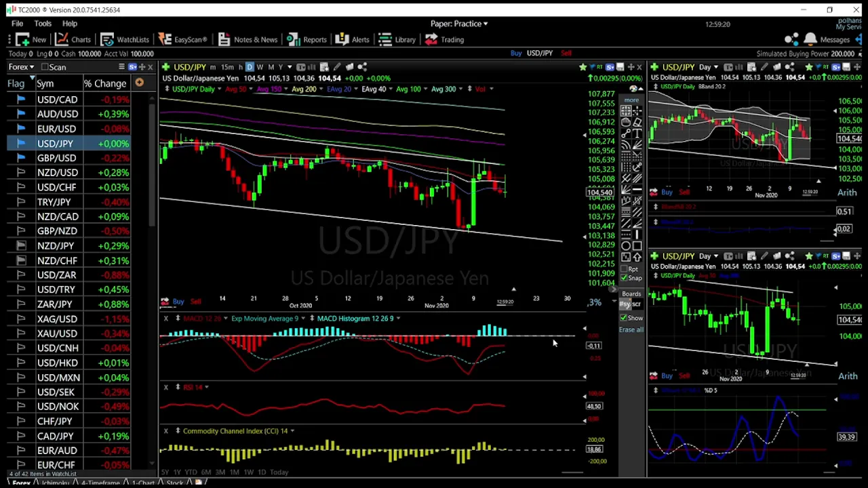
Task: Open the File menu
Action: click(x=17, y=24)
